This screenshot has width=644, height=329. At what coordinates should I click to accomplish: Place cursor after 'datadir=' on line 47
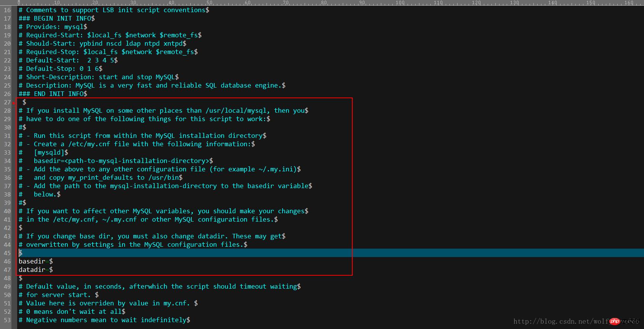[x=49, y=270]
